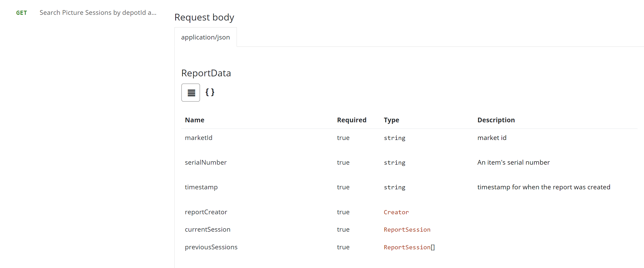Click the green GET method badge
Image resolution: width=644 pixels, height=268 pixels.
pos(22,13)
